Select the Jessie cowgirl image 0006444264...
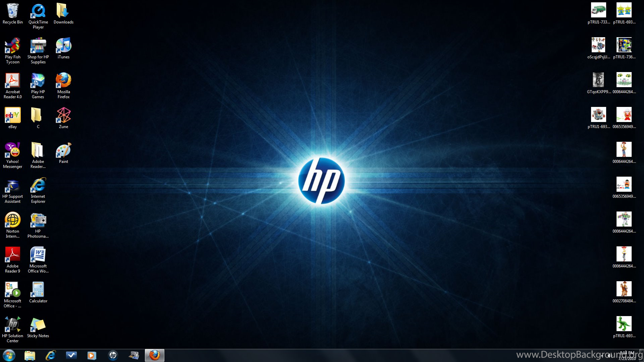Screen dimensions: 644x362 point(624,257)
